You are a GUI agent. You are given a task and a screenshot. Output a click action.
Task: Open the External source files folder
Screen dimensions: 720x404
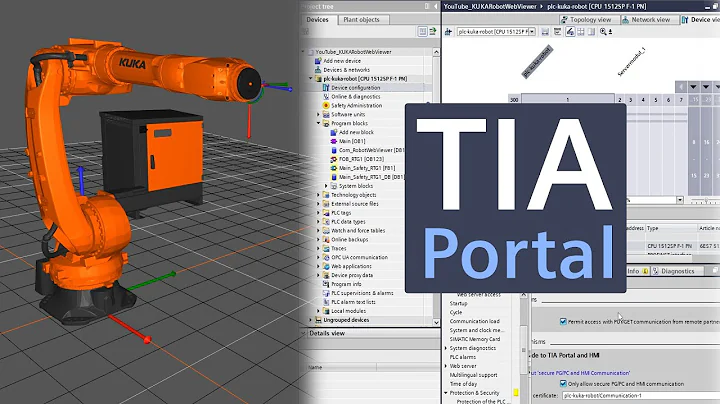[x=354, y=204]
